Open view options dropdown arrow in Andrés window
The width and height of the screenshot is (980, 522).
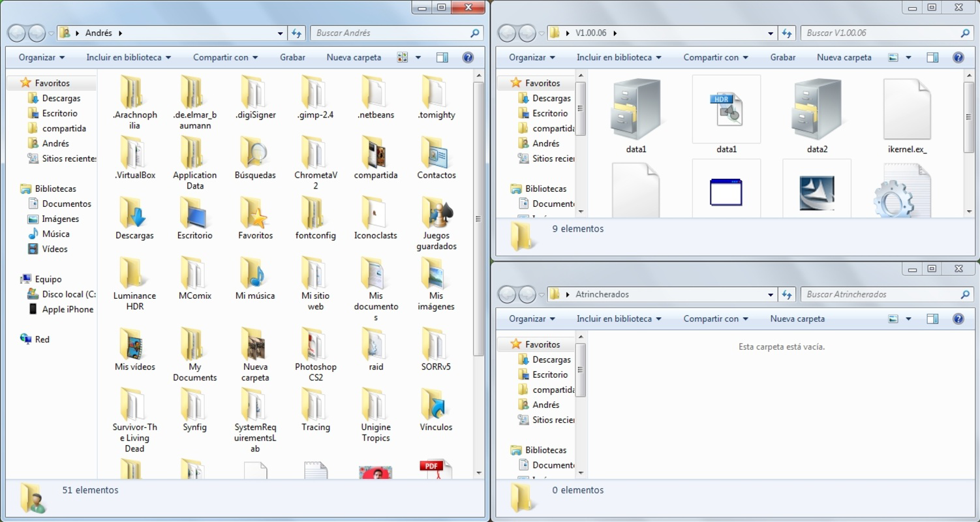click(418, 57)
